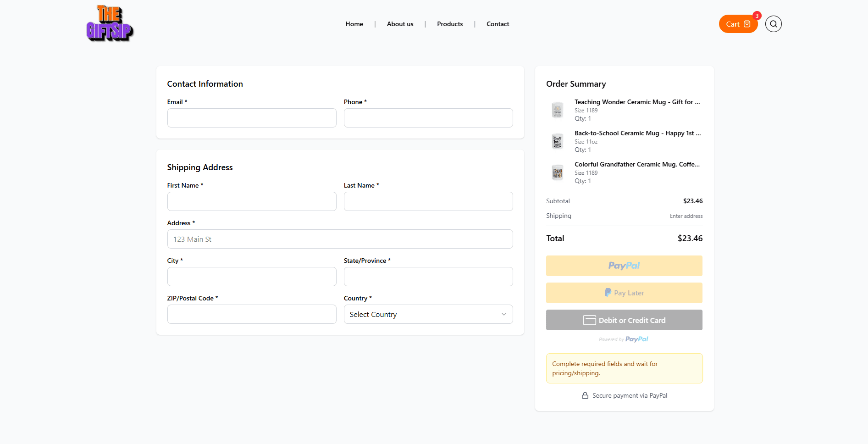Focus the Email input field

[x=251, y=118]
